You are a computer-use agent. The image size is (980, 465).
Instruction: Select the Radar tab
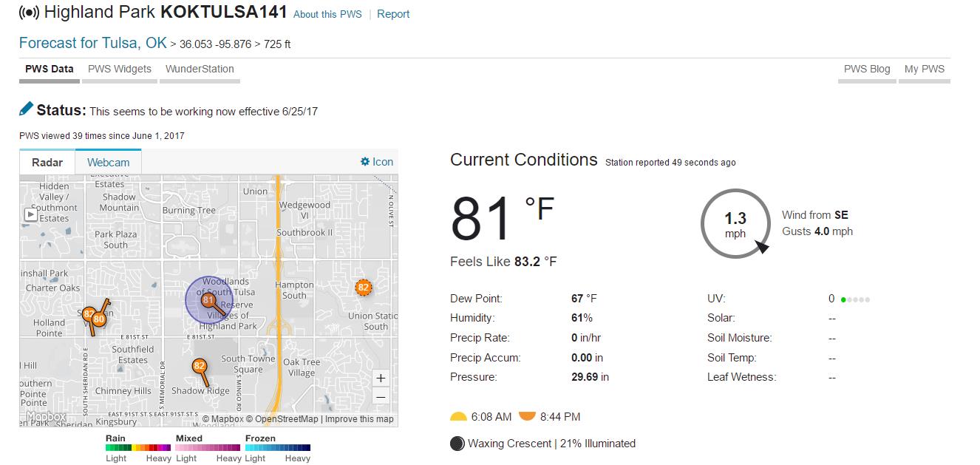pyautogui.click(x=47, y=163)
